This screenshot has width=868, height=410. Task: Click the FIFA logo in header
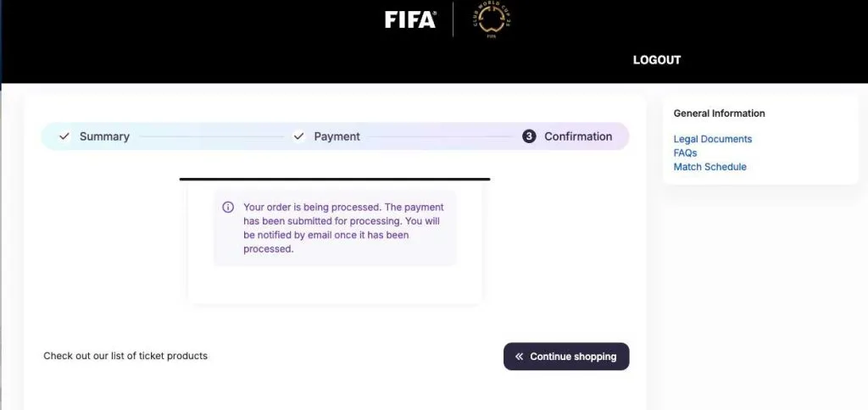410,19
